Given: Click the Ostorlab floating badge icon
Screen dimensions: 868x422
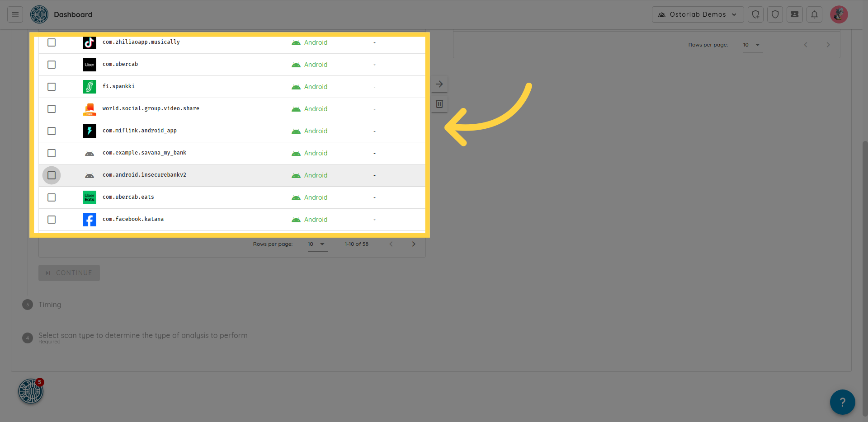Looking at the screenshot, I should [31, 391].
